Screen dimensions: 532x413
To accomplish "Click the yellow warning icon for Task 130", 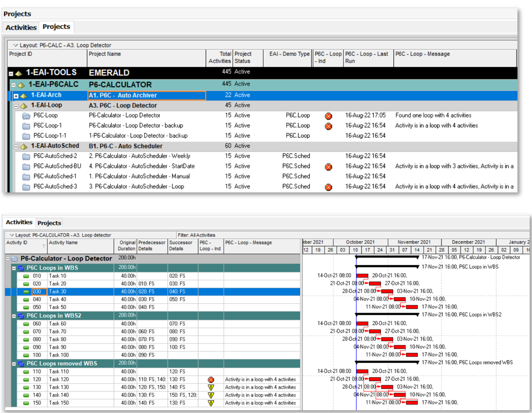I will pos(211,388).
